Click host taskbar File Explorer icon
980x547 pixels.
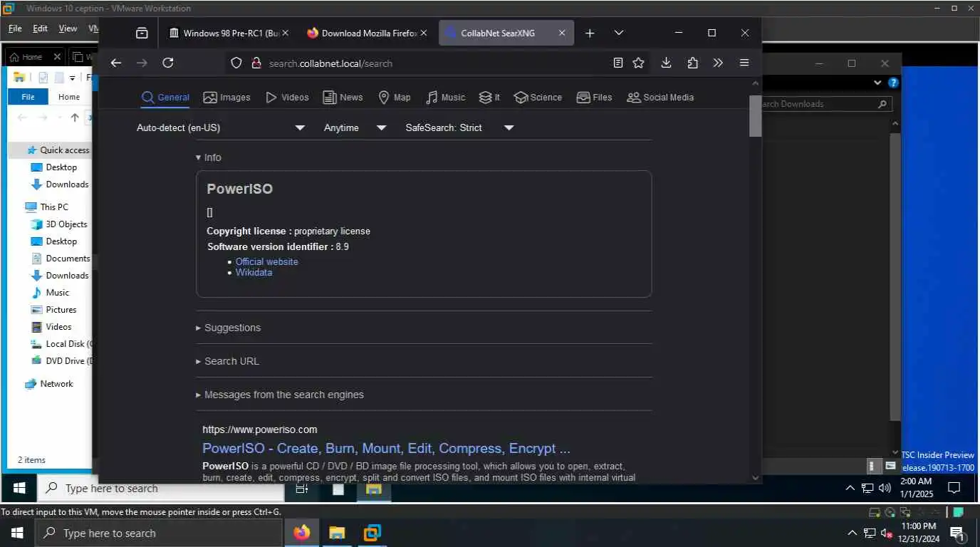(337, 533)
